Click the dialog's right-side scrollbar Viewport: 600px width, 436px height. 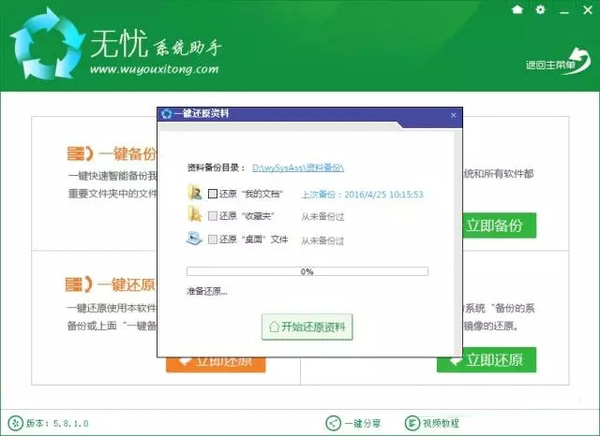(x=458, y=243)
